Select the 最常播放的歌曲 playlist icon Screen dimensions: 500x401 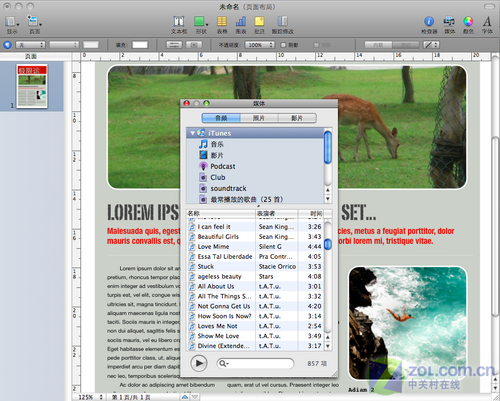[x=203, y=199]
